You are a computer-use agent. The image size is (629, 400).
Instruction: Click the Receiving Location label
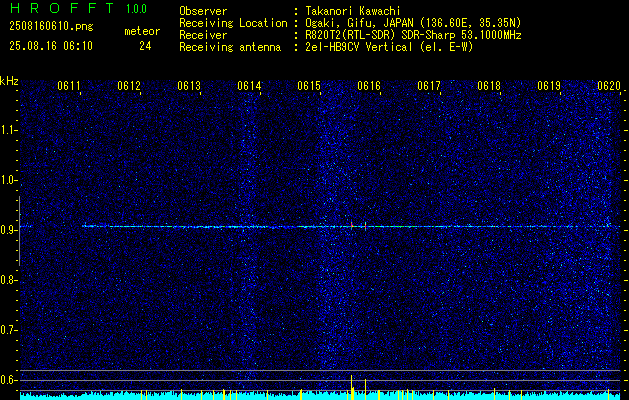(x=233, y=23)
